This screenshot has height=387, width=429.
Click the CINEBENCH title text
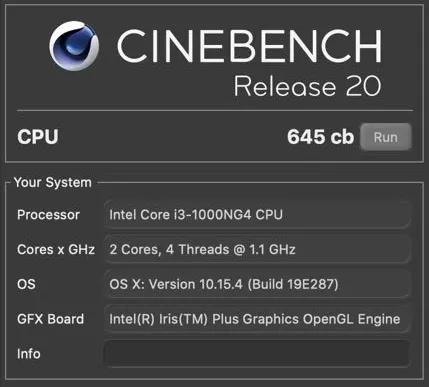[249, 46]
